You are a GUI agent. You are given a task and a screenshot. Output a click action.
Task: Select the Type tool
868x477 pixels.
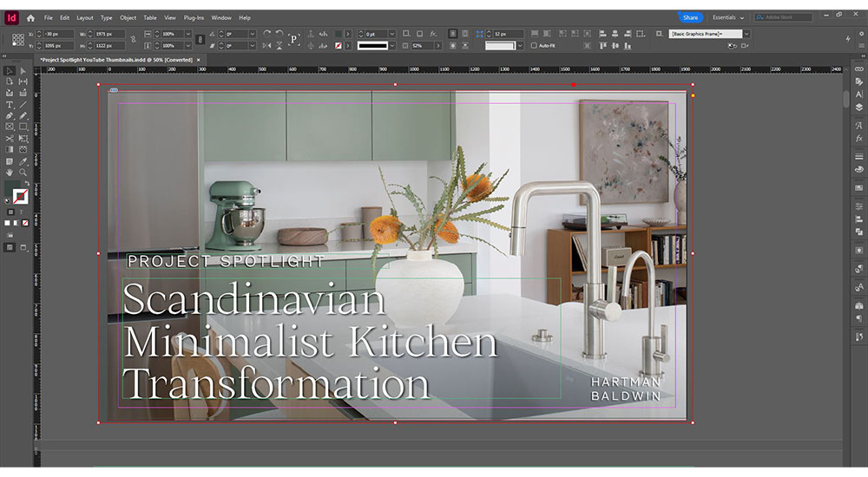10,104
